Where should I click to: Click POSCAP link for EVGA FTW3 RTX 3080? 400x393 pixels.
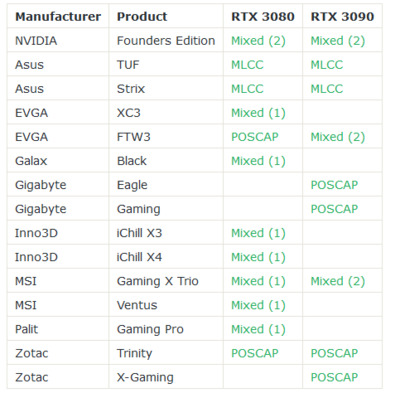(x=255, y=137)
